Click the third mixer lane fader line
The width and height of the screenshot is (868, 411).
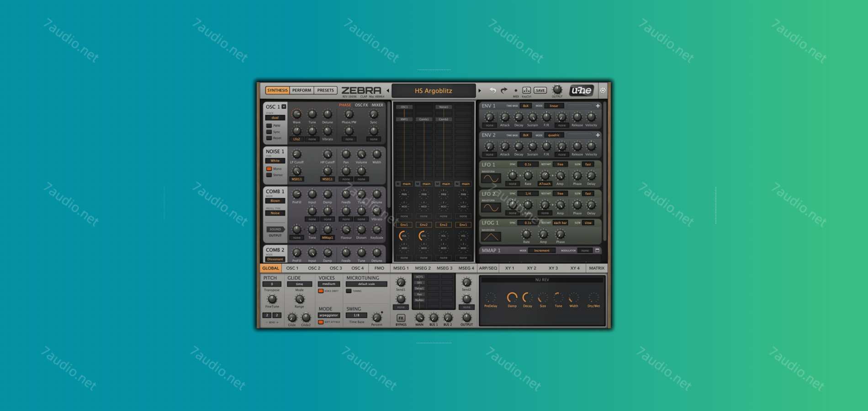click(x=444, y=151)
